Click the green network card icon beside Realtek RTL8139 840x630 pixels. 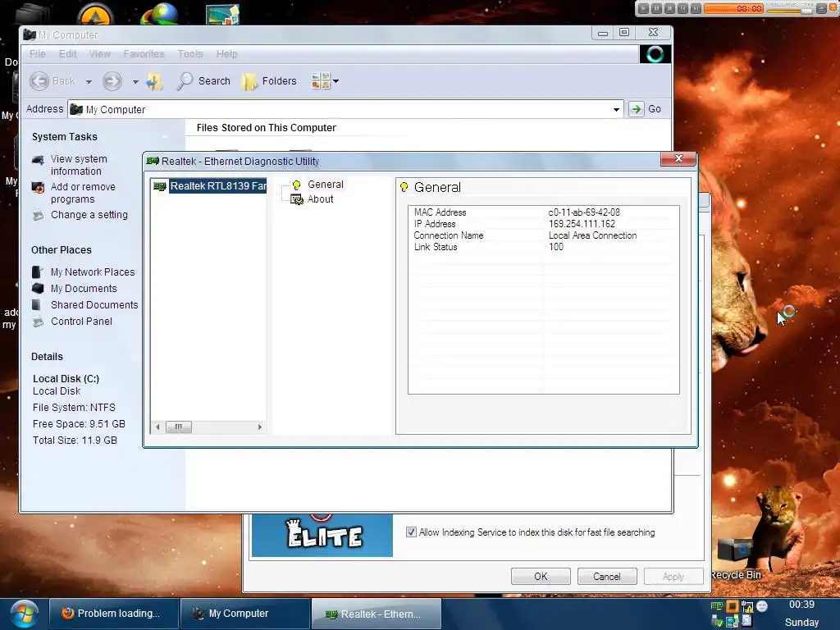(159, 186)
